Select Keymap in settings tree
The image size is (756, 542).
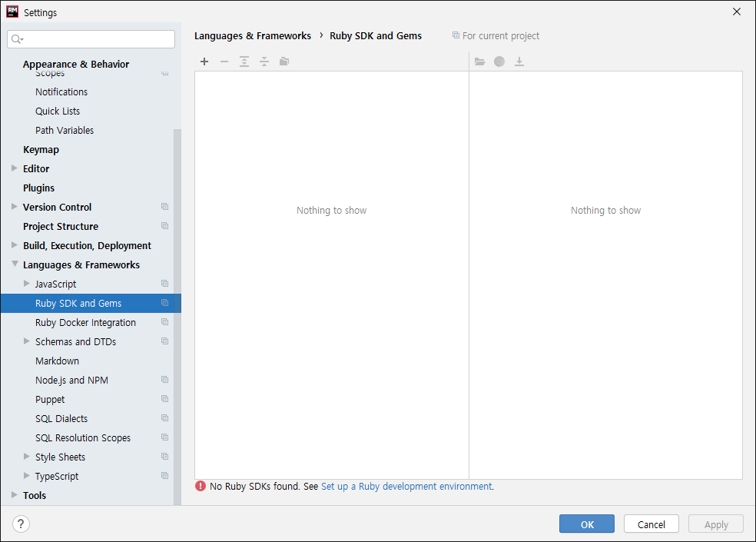(41, 150)
